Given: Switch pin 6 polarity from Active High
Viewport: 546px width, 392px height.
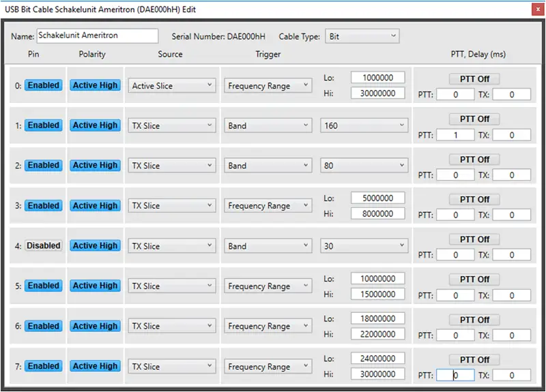Looking at the screenshot, I should 95,326.
